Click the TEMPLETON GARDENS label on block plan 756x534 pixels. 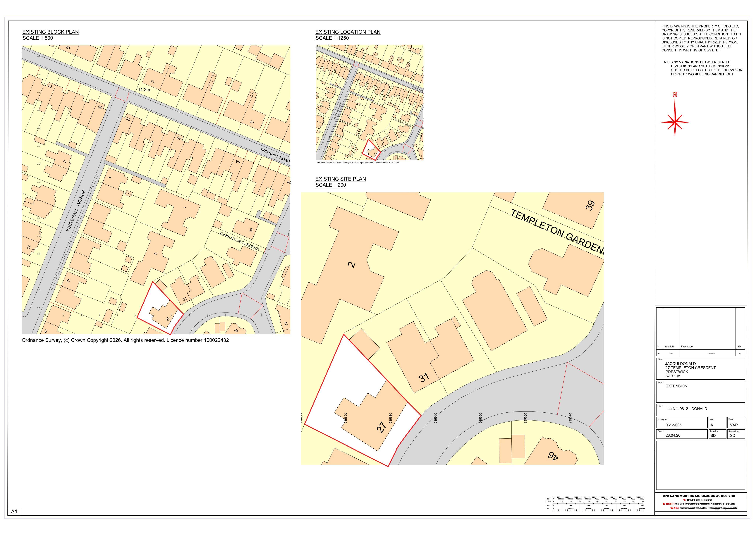click(239, 241)
